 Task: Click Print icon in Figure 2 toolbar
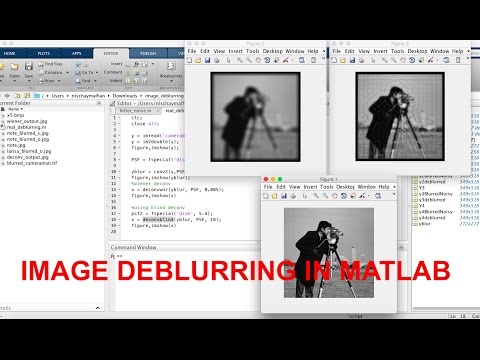216,60
